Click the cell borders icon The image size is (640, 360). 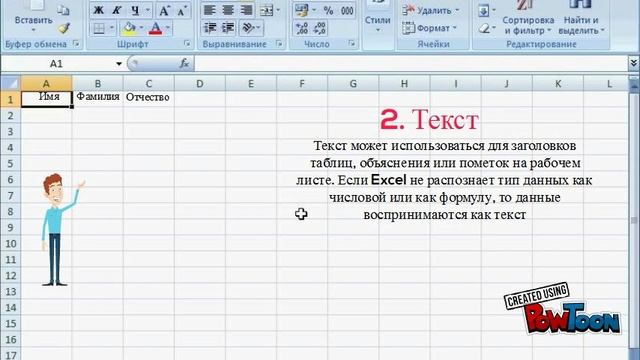[99, 28]
